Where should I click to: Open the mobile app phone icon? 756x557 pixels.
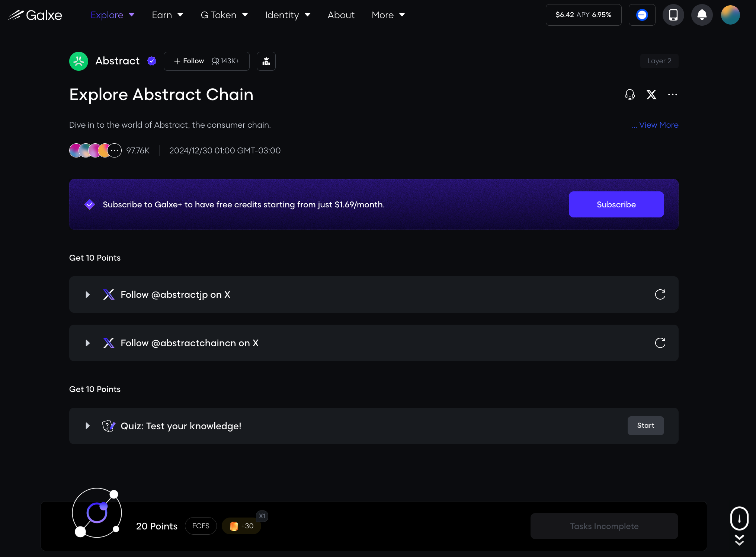673,15
